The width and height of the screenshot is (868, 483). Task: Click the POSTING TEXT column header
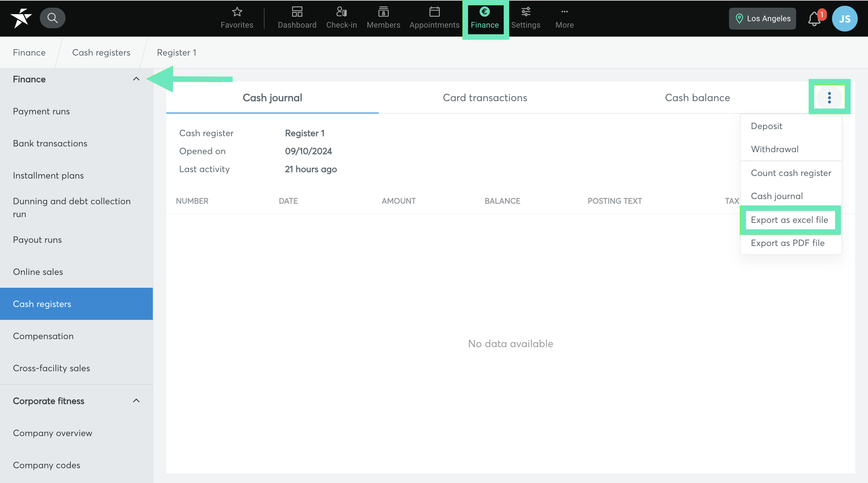615,201
